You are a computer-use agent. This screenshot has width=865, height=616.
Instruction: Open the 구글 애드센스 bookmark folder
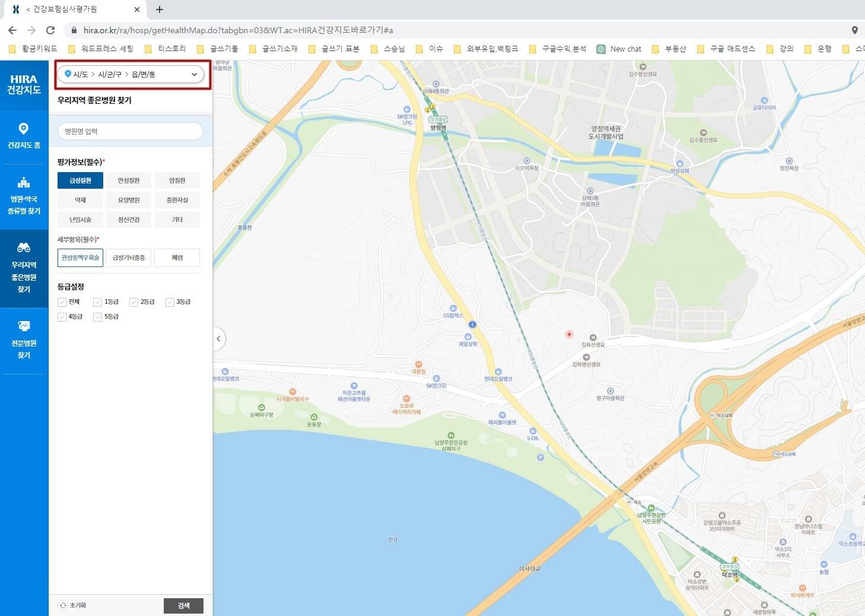pyautogui.click(x=726, y=49)
